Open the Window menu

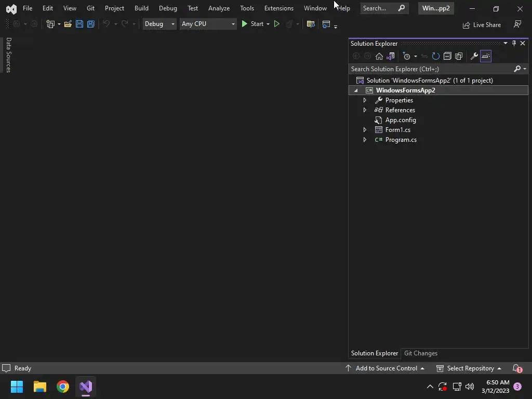pos(315,8)
